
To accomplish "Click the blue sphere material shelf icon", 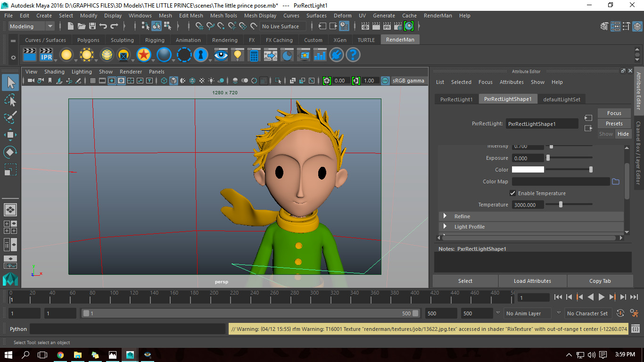I will (164, 55).
